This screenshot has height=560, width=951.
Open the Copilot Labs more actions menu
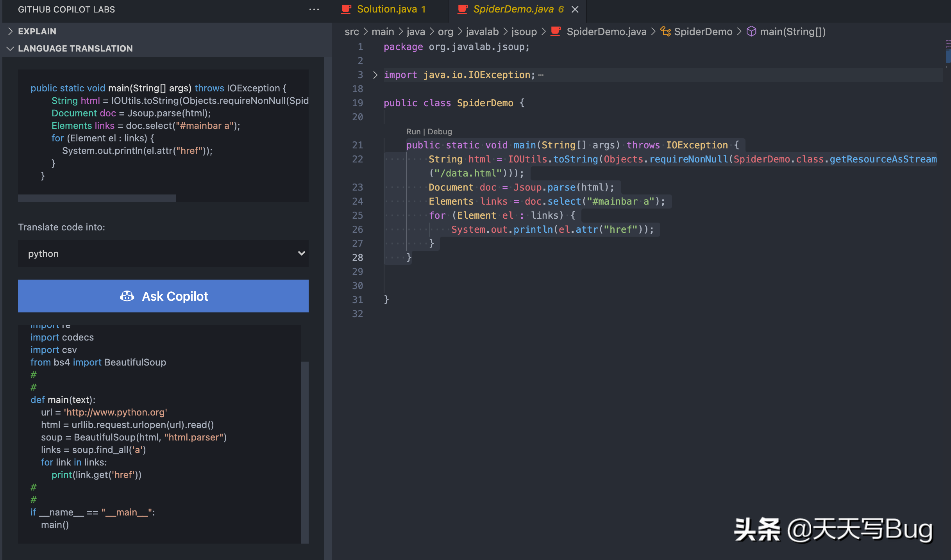tap(314, 9)
